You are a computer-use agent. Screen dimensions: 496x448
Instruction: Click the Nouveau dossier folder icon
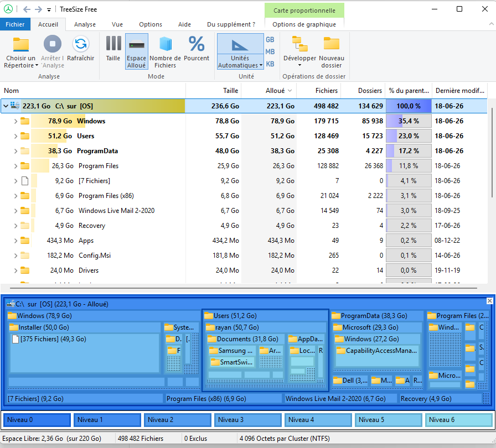tap(331, 44)
